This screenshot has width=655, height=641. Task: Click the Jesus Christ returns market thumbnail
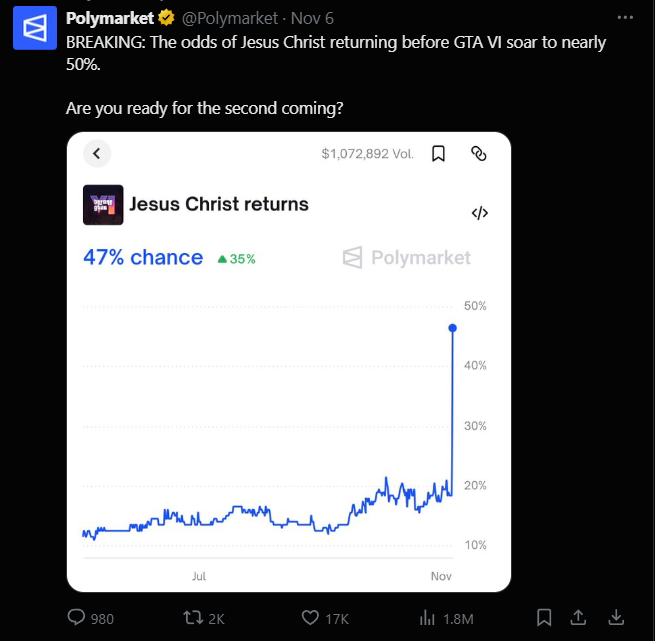coord(103,205)
